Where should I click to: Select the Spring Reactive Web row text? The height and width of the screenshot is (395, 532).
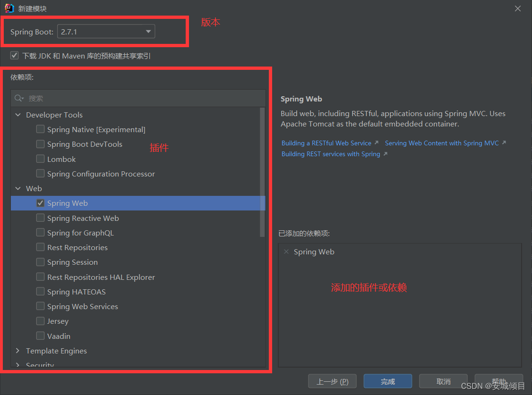tap(83, 218)
